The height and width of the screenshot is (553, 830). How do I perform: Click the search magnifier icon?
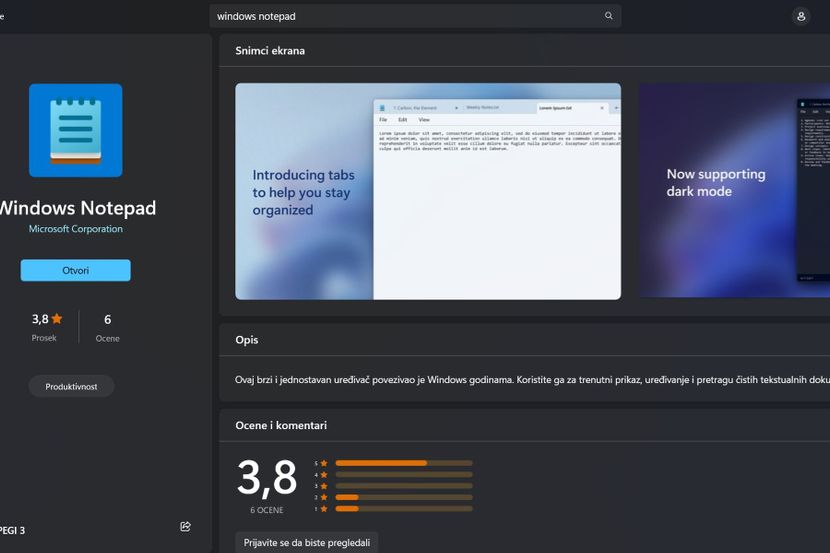pyautogui.click(x=609, y=16)
